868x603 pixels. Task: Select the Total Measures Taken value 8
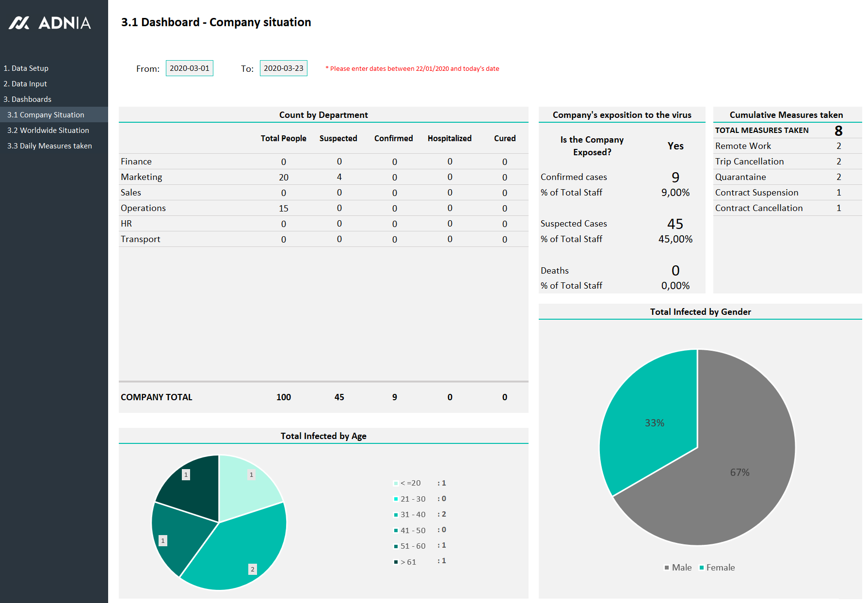coord(838,130)
